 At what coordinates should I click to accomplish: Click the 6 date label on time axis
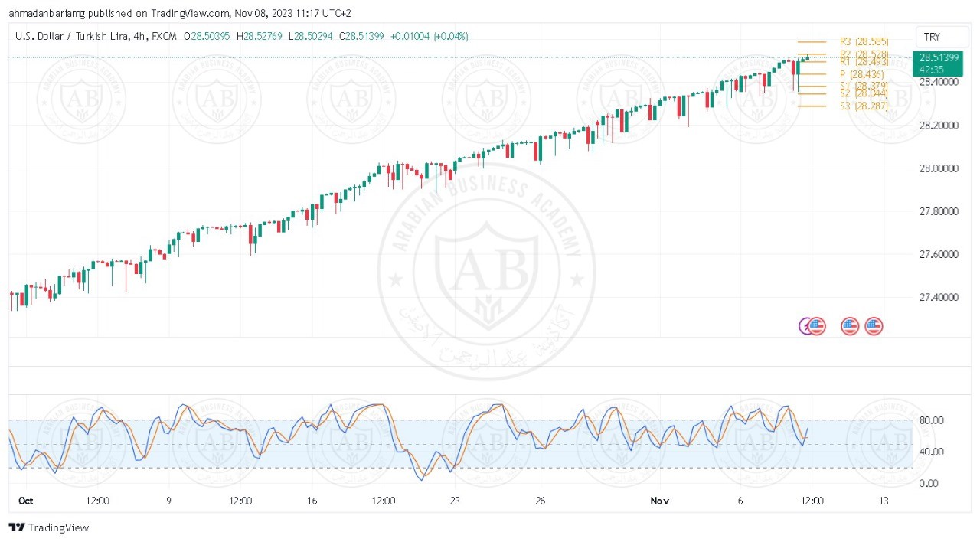click(740, 501)
